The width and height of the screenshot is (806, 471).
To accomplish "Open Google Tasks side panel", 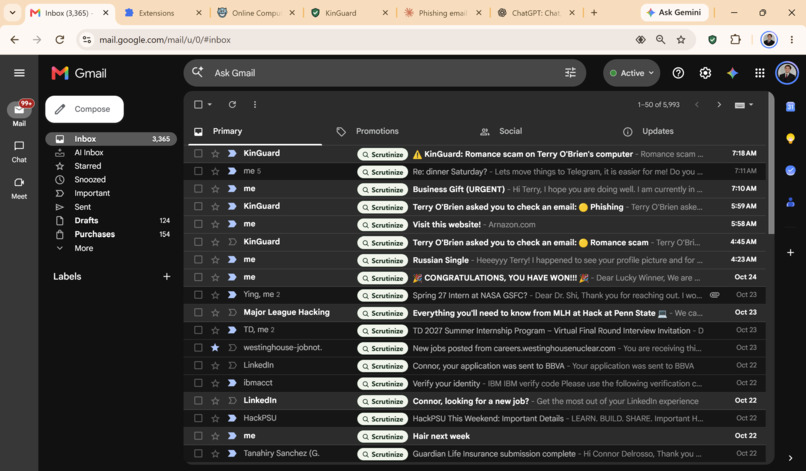I will pos(791,171).
